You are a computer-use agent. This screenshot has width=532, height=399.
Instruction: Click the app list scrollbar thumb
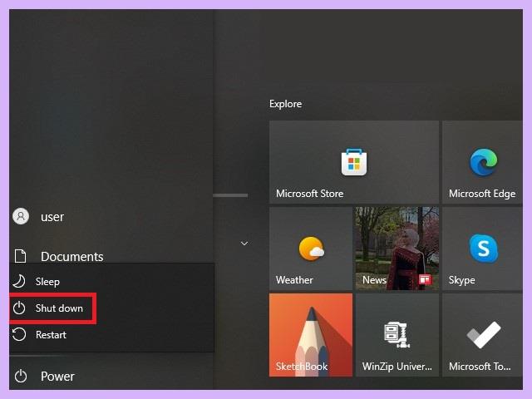(x=230, y=195)
